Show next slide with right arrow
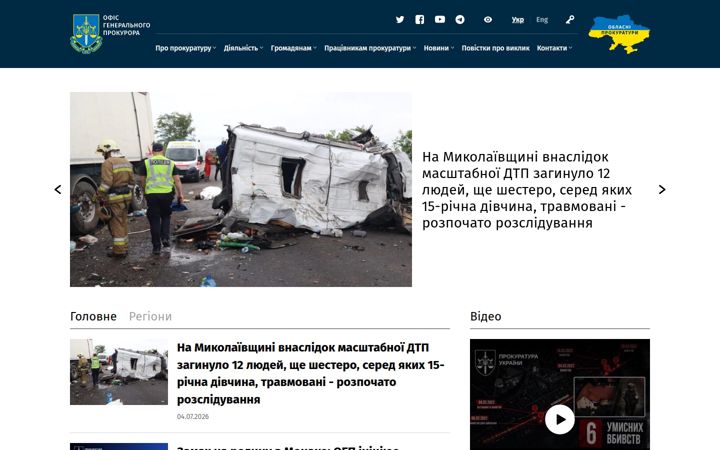Image resolution: width=720 pixels, height=450 pixels. pyautogui.click(x=662, y=189)
